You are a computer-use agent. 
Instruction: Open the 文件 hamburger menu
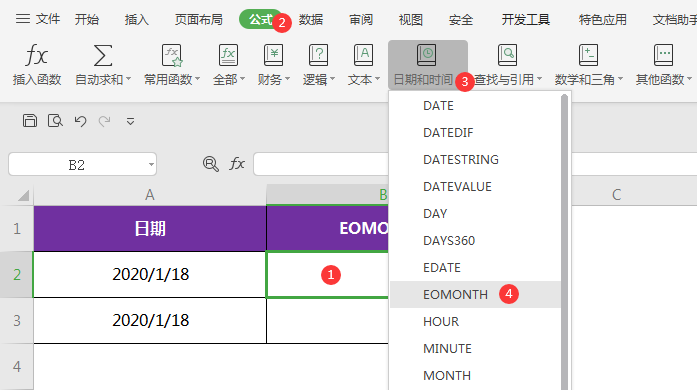click(x=37, y=19)
